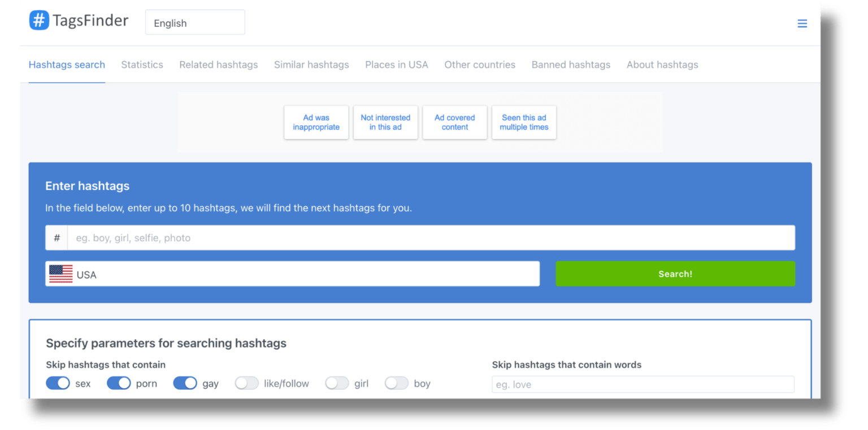Click the 'Skip hashtags that contain words' field
The image size is (868, 430).
point(643,384)
